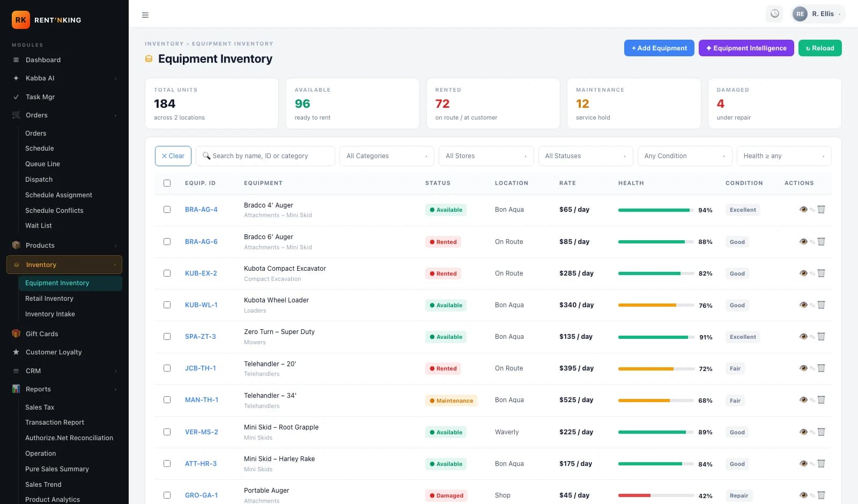
Task: Open the Transaction Report
Action: (x=70, y=423)
